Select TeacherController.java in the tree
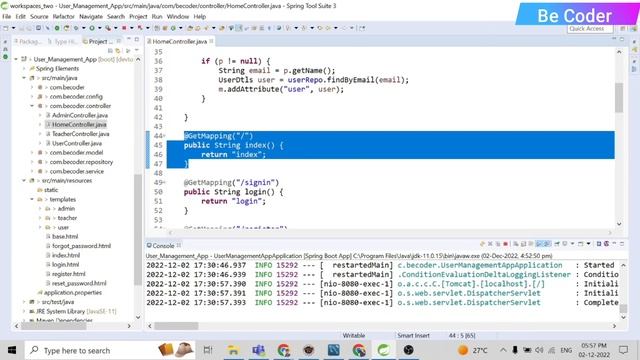This screenshot has height=360, width=640. pos(80,134)
